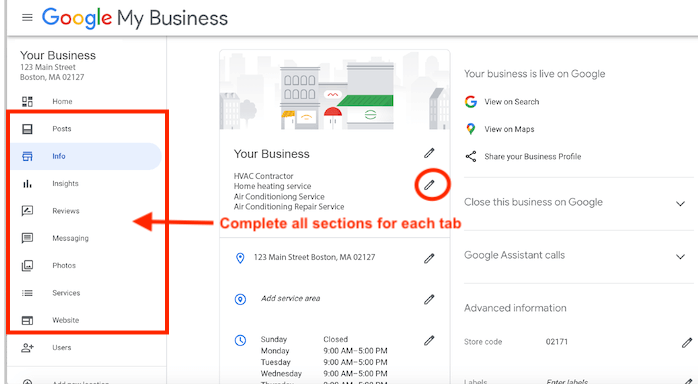Click Add service area text
The image size is (698, 384).
tap(291, 298)
